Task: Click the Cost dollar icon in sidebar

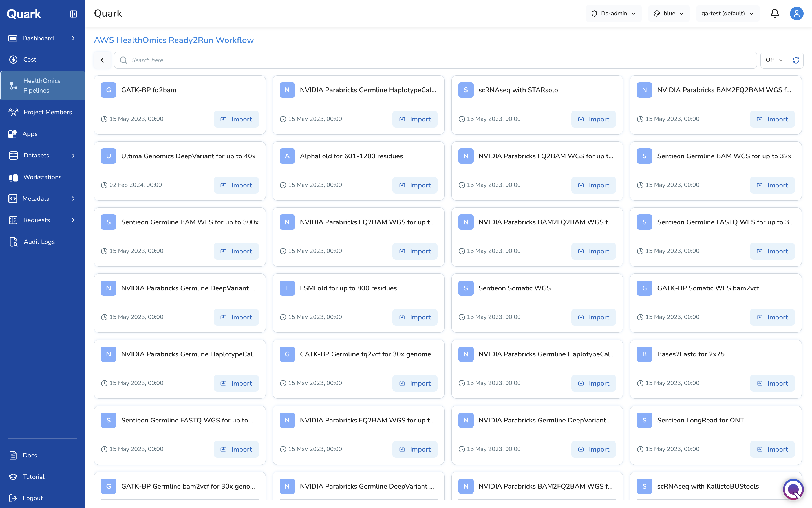Action: 13,60
